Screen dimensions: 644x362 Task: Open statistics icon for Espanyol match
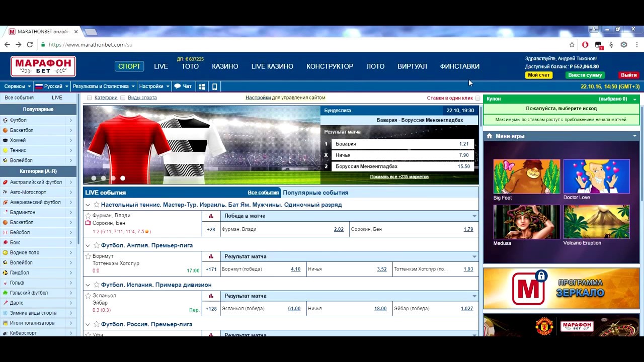coord(211,296)
